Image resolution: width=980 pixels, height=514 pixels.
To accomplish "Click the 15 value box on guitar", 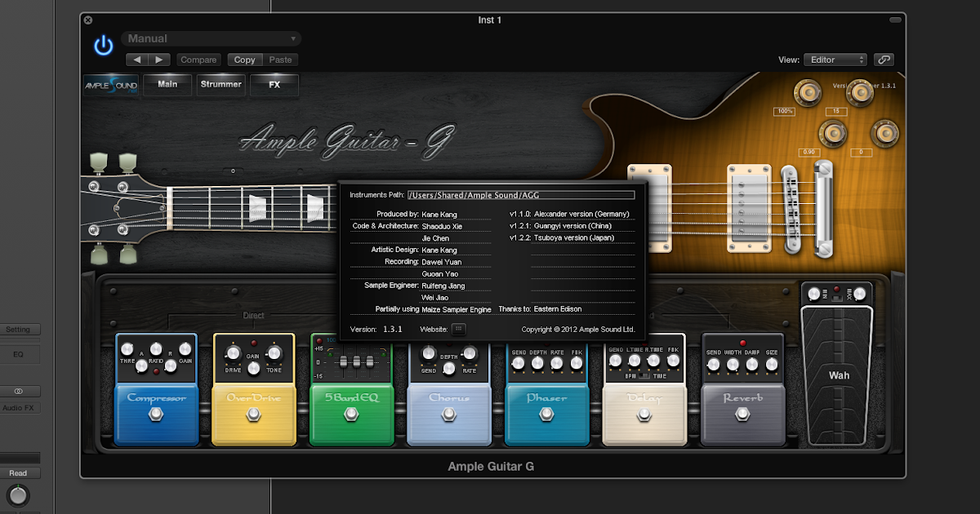I will click(x=835, y=111).
